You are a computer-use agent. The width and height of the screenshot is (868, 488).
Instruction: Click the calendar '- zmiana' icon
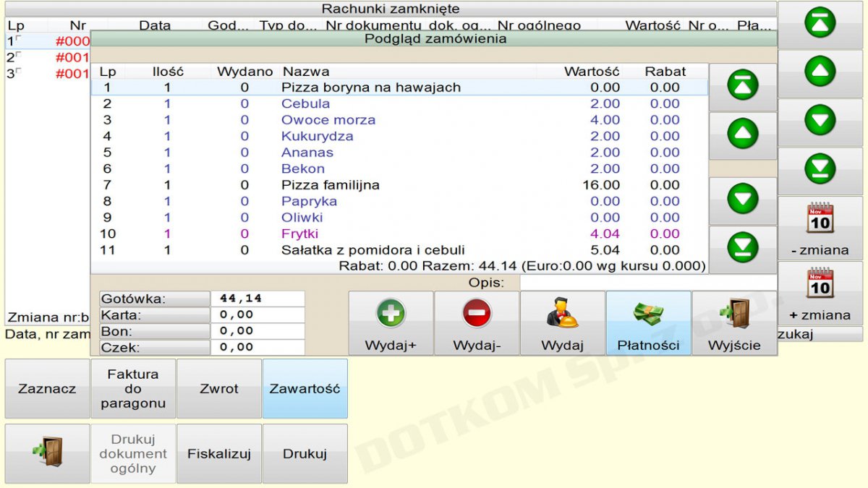[x=820, y=218]
